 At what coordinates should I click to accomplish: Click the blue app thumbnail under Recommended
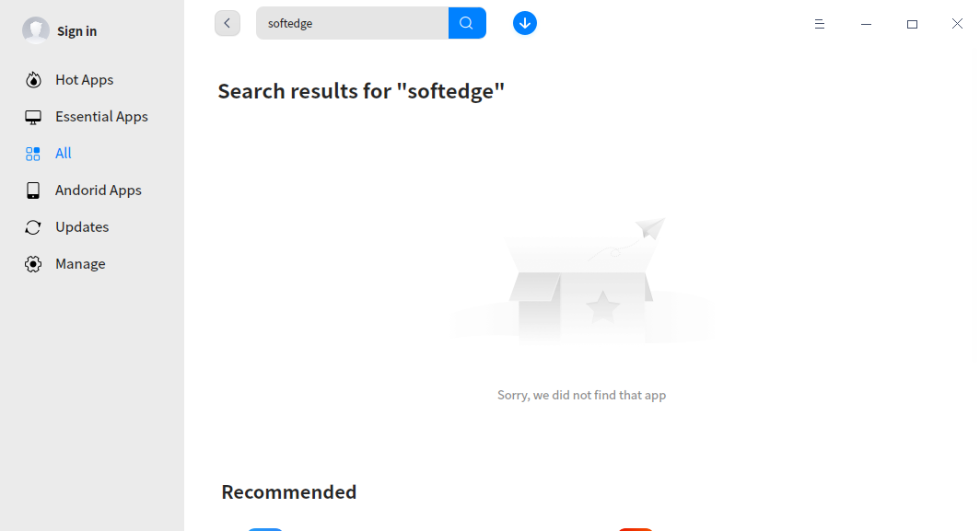[x=265, y=529]
